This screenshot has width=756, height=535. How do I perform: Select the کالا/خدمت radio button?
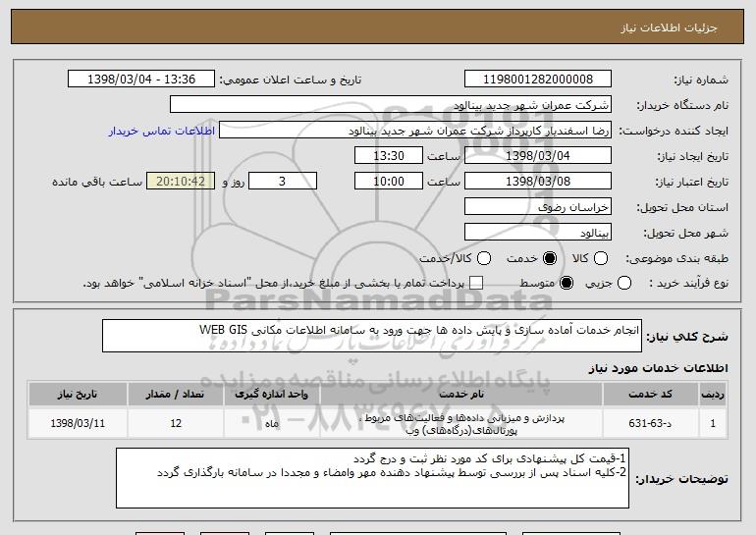click(484, 258)
